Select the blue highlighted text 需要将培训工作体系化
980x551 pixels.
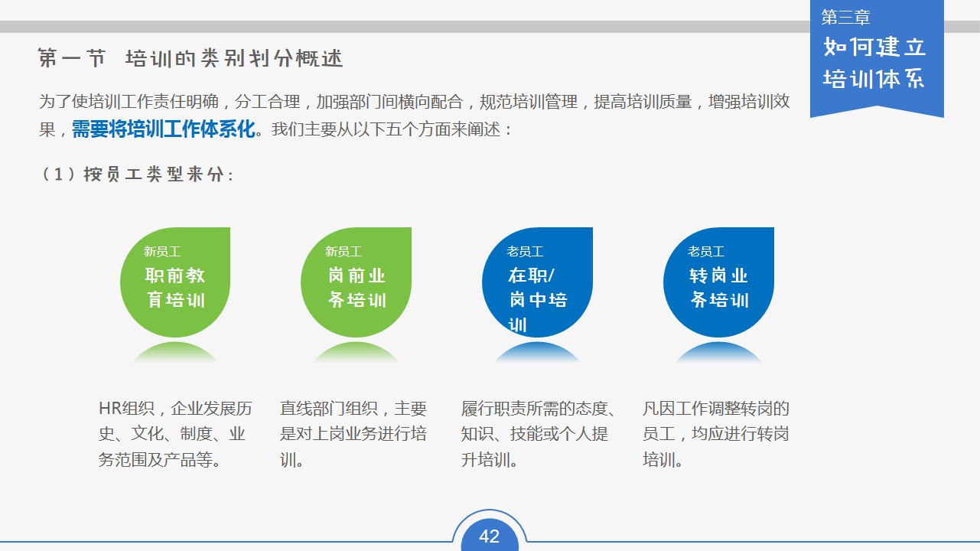point(164,129)
